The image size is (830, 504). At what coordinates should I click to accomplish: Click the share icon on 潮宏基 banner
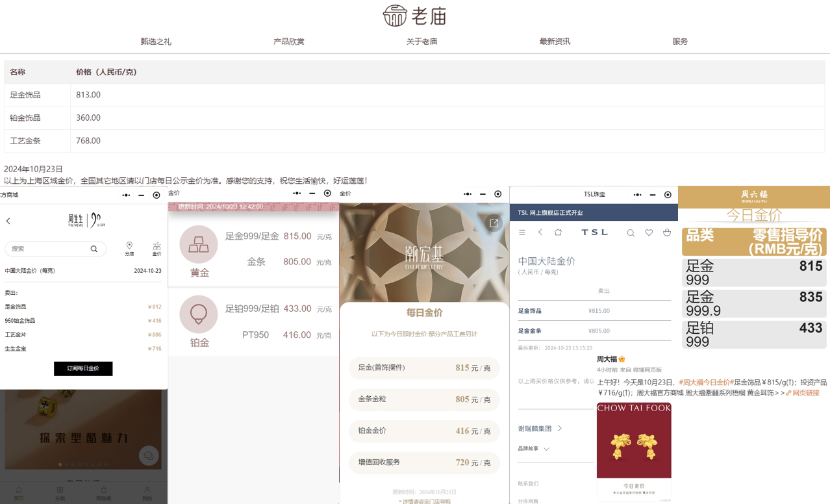[x=494, y=223]
